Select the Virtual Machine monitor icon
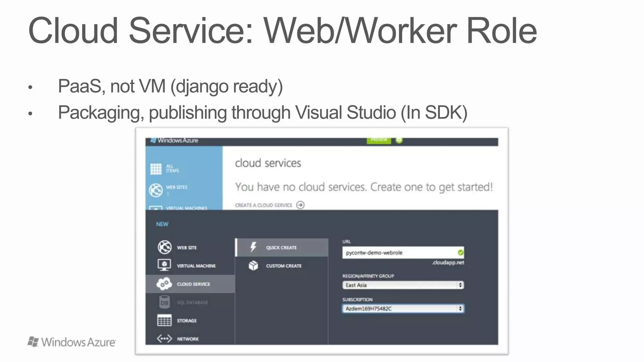 pos(164,265)
